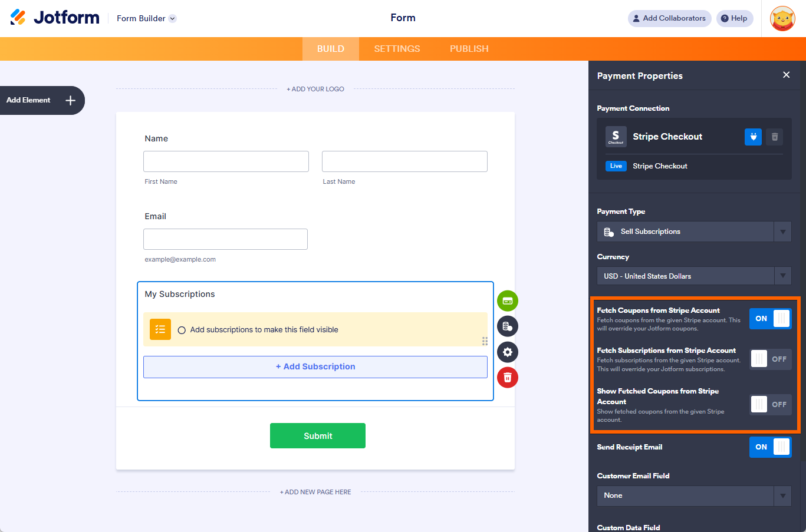Viewport: 806px width, 532px height.
Task: Click inside the First Name input field
Action: pos(226,161)
